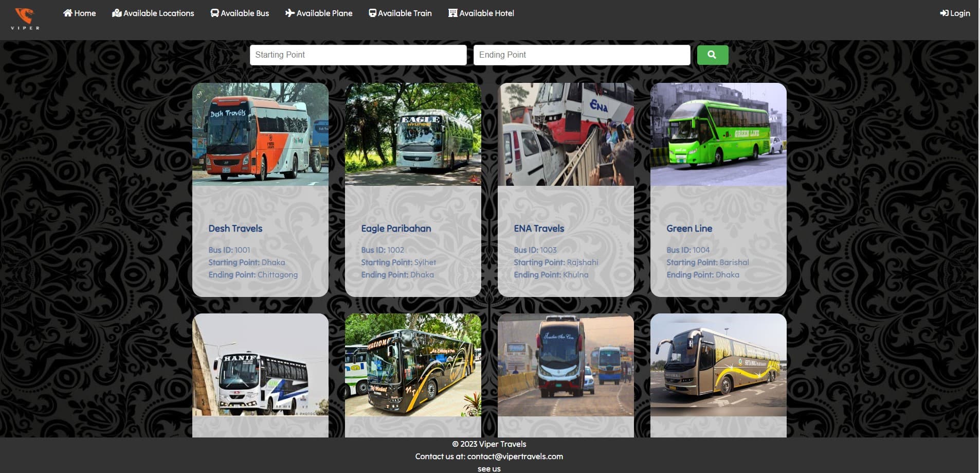The width and height of the screenshot is (980, 473).
Task: Click the Eagle Paribahan title
Action: [396, 229]
